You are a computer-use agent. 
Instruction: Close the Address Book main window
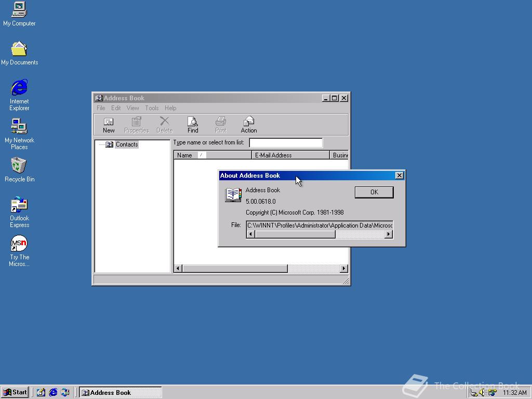(x=344, y=98)
